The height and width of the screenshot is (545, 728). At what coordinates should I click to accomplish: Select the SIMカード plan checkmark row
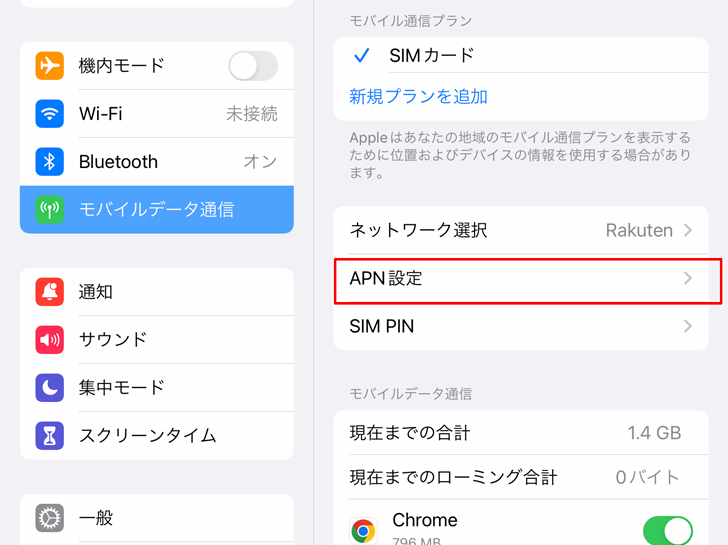point(521,55)
